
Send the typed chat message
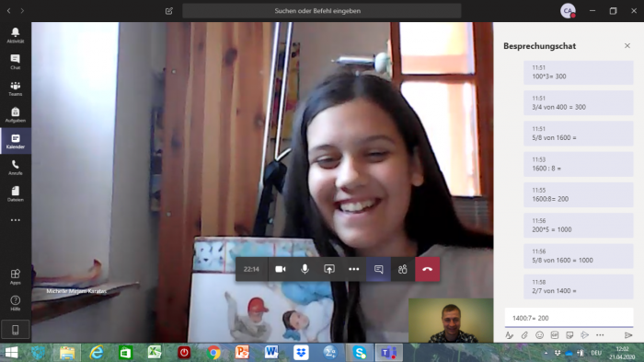(628, 335)
